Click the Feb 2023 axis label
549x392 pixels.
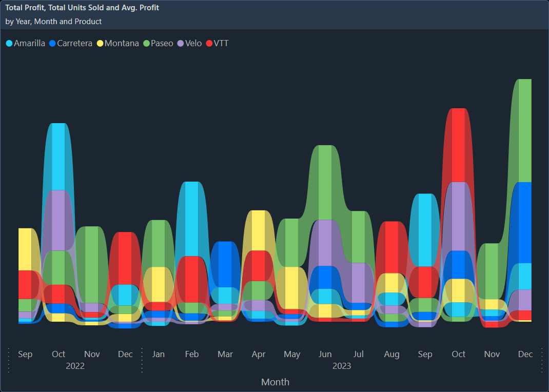click(x=192, y=354)
